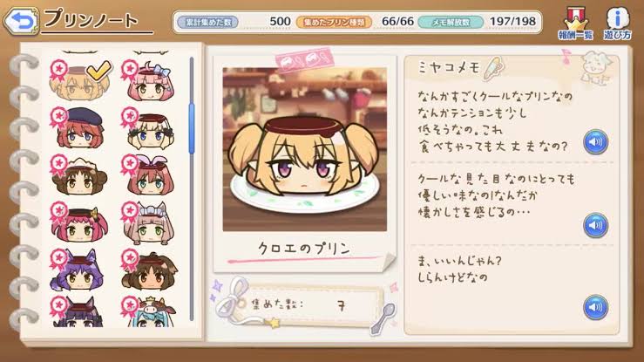The width and height of the screenshot is (644, 362).
Task: Open the 遊び方 how-to-play info icon
Action: (x=617, y=24)
